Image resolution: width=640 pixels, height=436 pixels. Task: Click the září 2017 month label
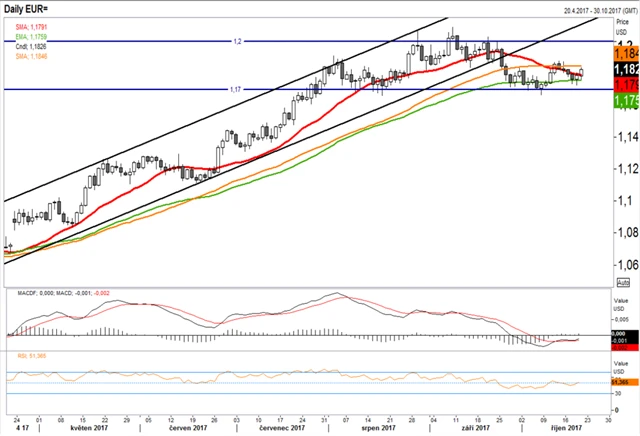pos(476,428)
